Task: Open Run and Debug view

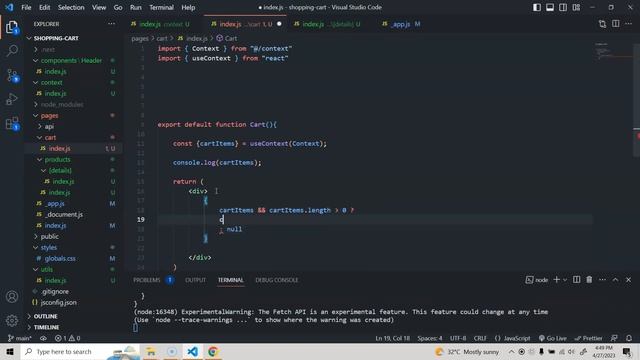Action: pos(12,99)
